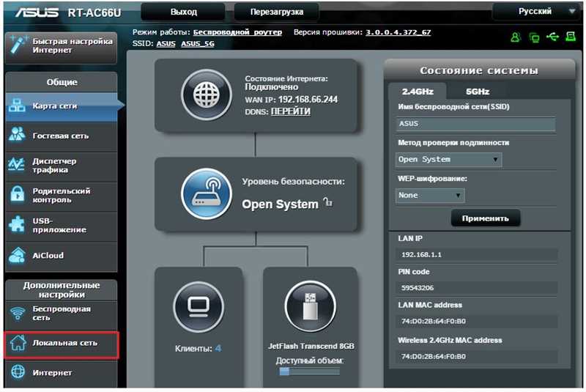Screen dimensions: 586x392
Task: Open AiCloud menu item
Action: [62, 256]
